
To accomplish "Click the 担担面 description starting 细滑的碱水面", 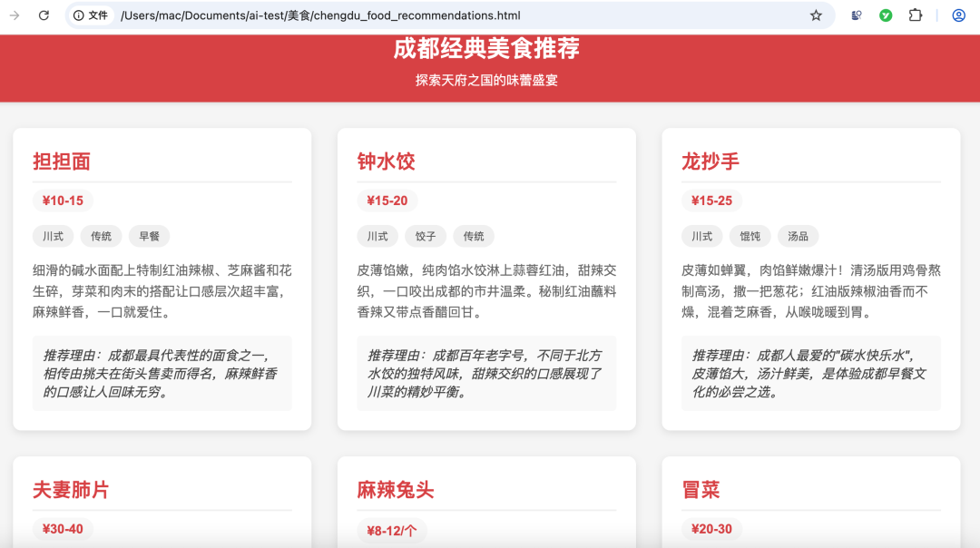I will pos(162,291).
